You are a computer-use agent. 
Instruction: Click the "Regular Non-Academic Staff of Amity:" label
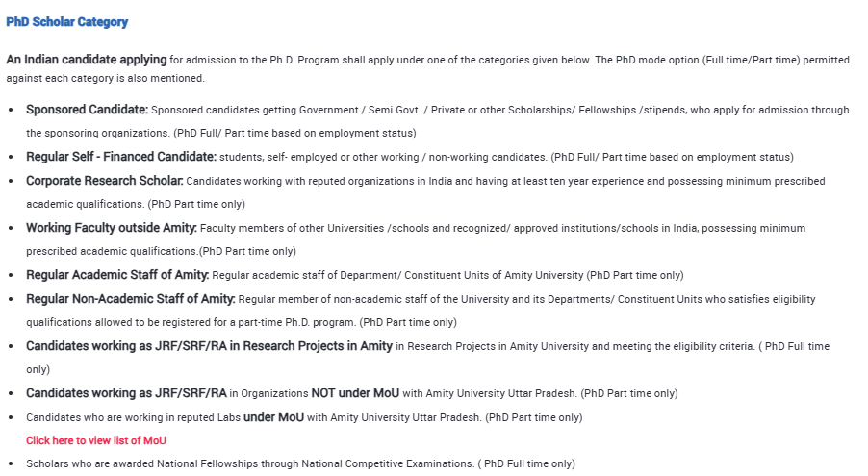coord(130,299)
